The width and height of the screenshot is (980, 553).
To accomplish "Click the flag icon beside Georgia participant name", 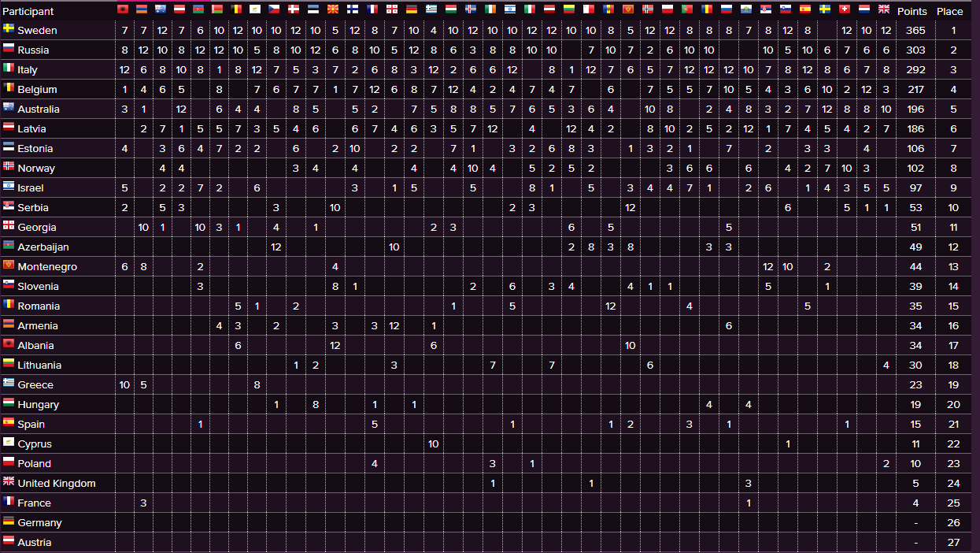I will pyautogui.click(x=9, y=225).
